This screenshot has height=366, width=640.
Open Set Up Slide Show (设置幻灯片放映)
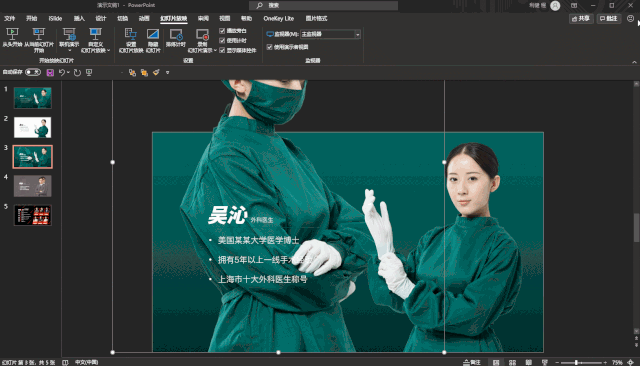pyautogui.click(x=131, y=40)
